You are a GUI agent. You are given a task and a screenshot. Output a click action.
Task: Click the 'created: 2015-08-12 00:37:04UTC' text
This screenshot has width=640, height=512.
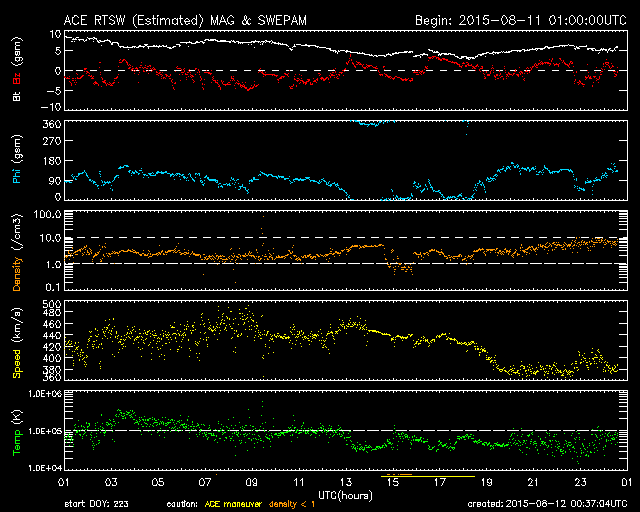point(547,504)
